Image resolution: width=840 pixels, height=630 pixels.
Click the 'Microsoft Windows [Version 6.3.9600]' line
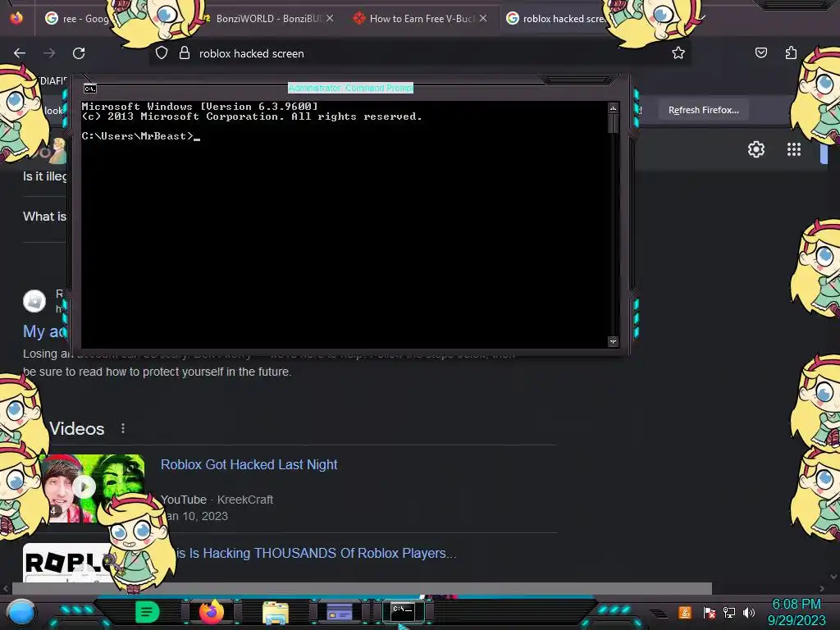pyautogui.click(x=199, y=107)
